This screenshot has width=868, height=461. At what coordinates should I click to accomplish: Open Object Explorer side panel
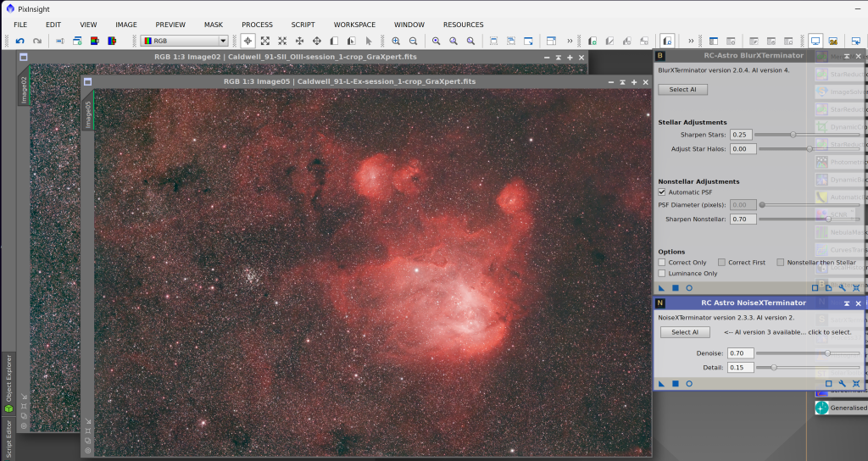(x=8, y=383)
